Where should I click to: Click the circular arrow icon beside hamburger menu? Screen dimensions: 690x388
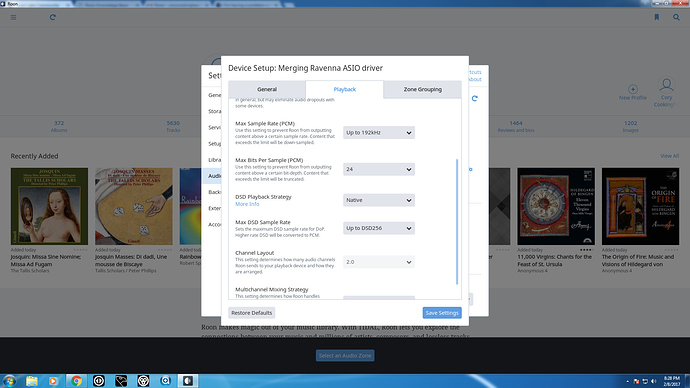pos(52,18)
